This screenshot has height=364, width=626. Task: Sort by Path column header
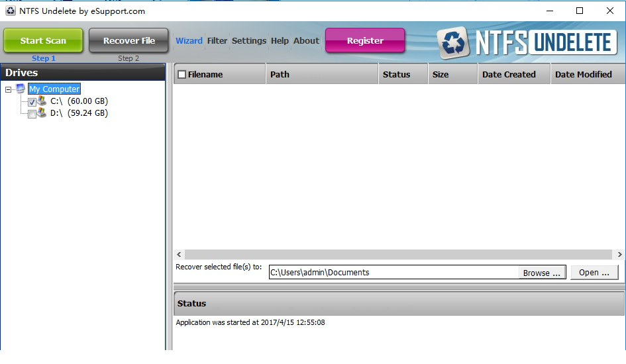pos(322,74)
